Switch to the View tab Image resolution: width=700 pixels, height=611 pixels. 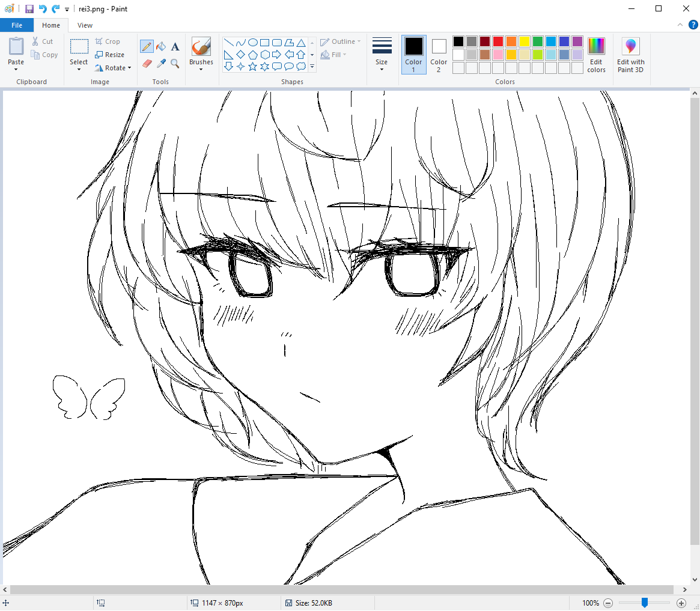click(85, 25)
